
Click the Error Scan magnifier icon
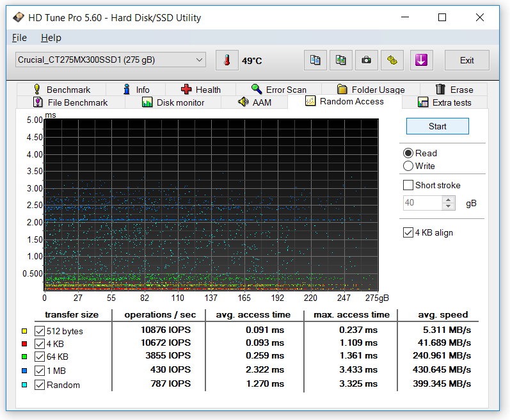[x=257, y=89]
